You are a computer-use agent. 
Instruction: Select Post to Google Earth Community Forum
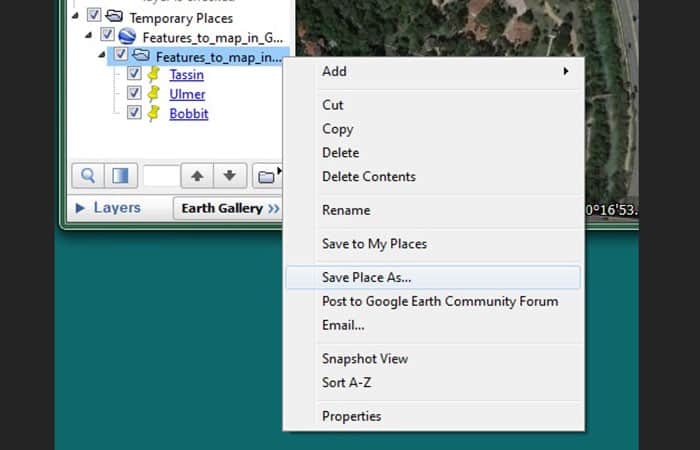[433, 301]
